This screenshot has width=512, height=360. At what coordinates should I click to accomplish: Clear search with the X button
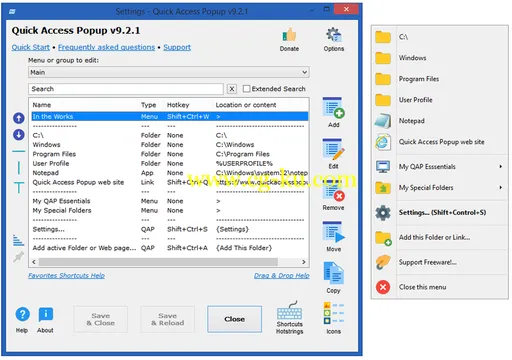click(232, 89)
